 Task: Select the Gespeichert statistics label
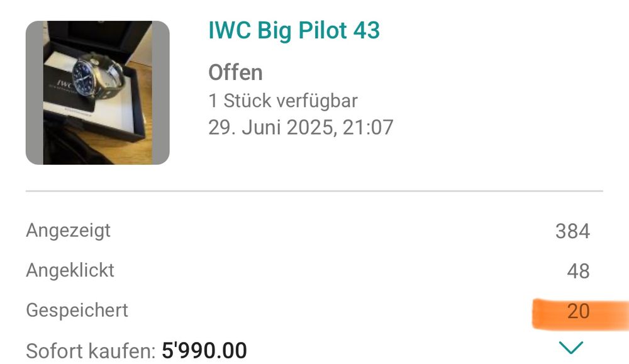click(77, 311)
